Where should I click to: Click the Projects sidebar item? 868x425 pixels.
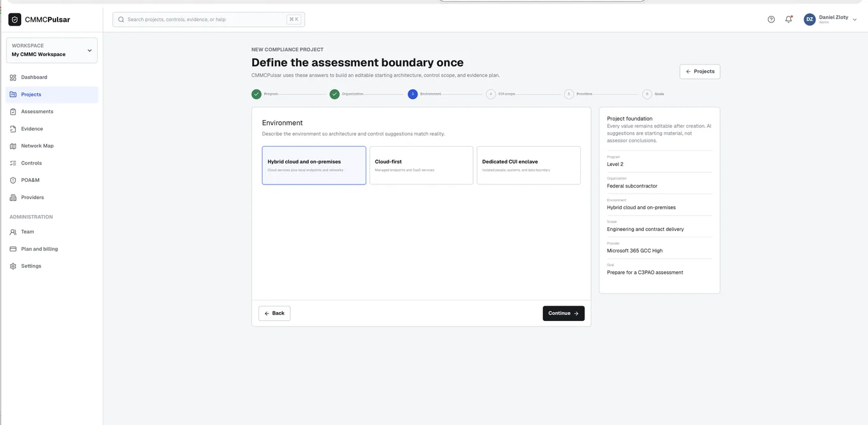click(x=52, y=94)
